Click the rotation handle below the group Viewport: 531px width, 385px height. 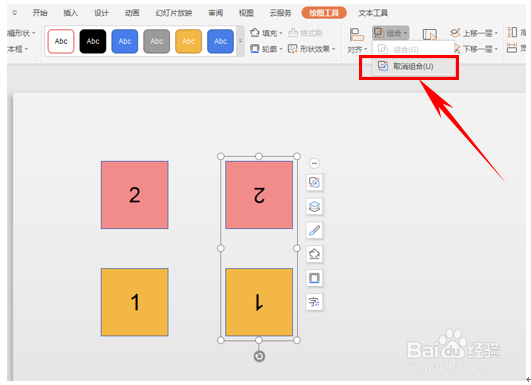259,356
